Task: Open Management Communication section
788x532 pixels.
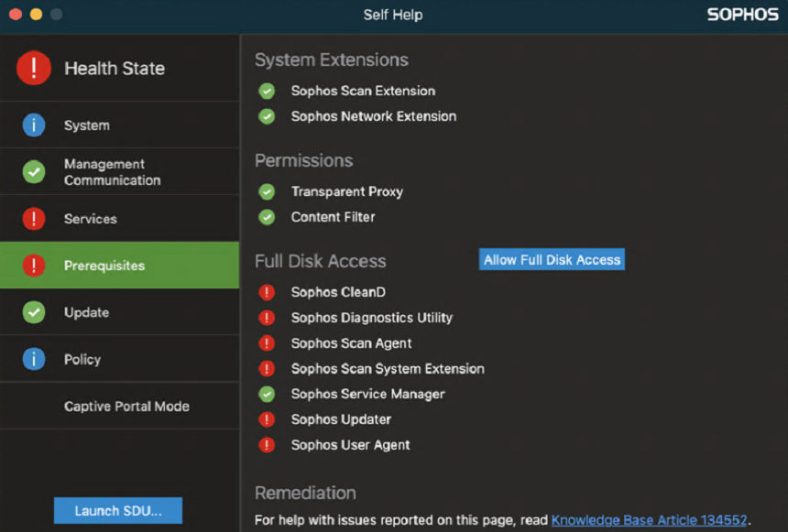Action: pos(120,172)
